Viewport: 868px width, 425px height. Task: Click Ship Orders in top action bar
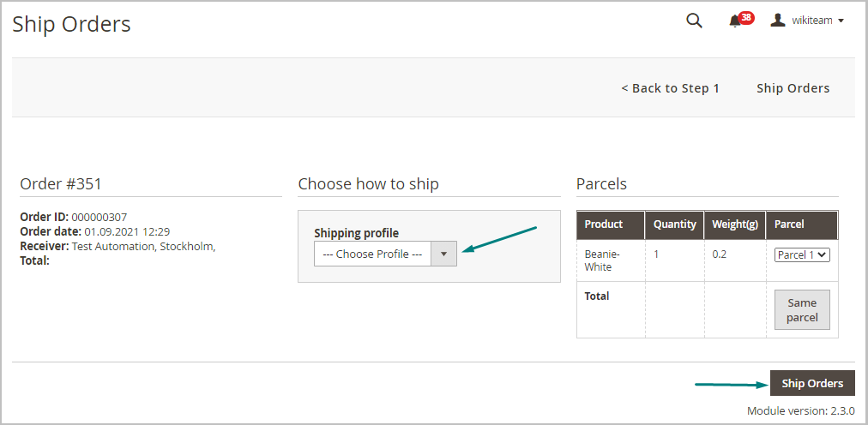coord(793,88)
